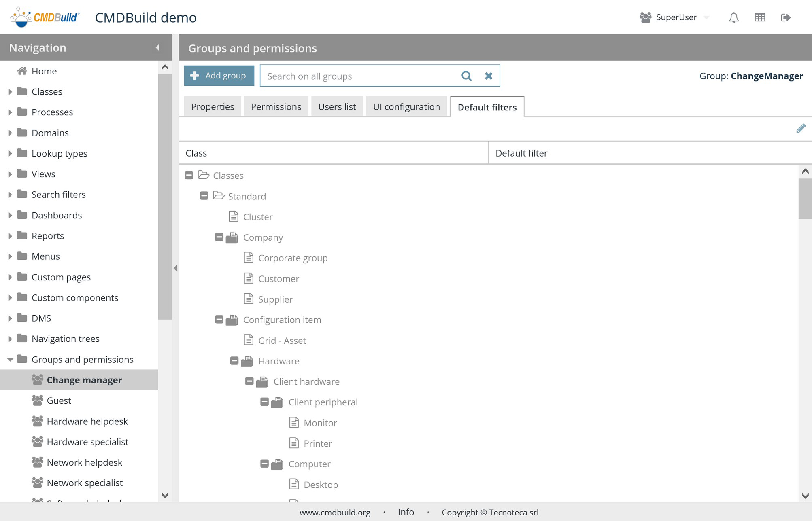
Task: Collapse the Navigation panel arrow
Action: coord(158,48)
